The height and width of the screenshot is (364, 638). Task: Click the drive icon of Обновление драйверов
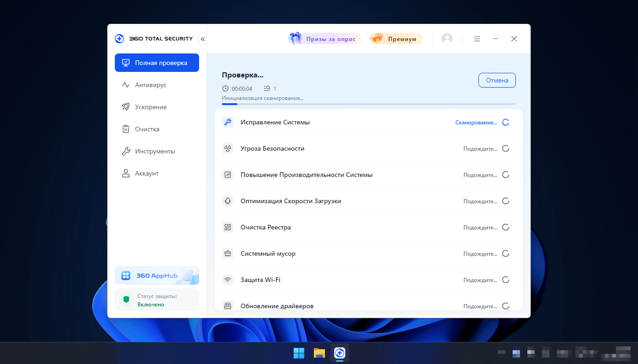pos(228,305)
